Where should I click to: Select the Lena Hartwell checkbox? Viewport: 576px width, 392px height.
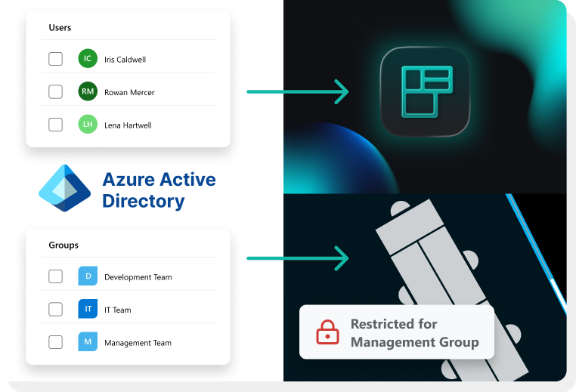click(55, 125)
